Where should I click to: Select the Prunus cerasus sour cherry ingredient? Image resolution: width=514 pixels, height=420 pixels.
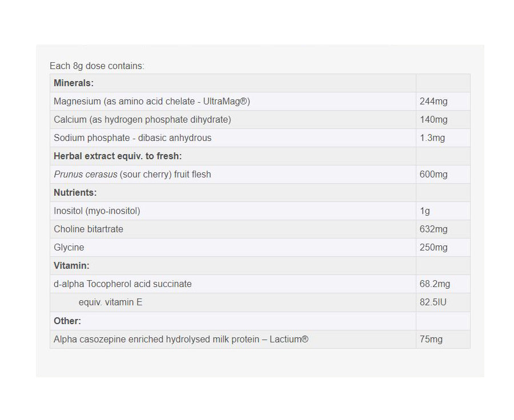tap(132, 175)
